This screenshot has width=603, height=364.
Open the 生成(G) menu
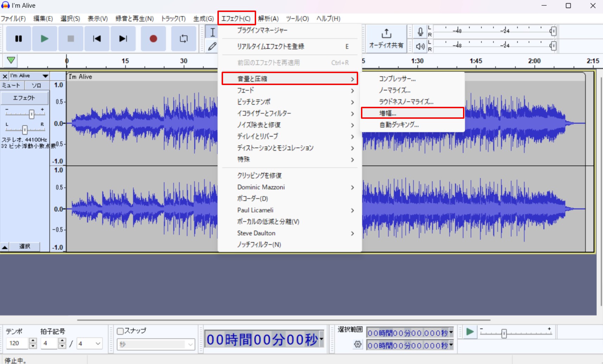[x=203, y=19]
